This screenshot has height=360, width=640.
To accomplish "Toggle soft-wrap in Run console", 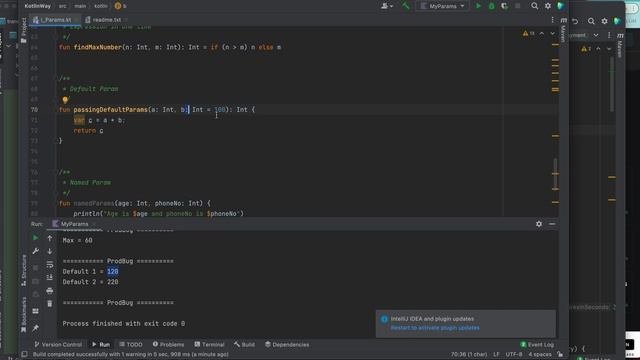I will 49,264.
